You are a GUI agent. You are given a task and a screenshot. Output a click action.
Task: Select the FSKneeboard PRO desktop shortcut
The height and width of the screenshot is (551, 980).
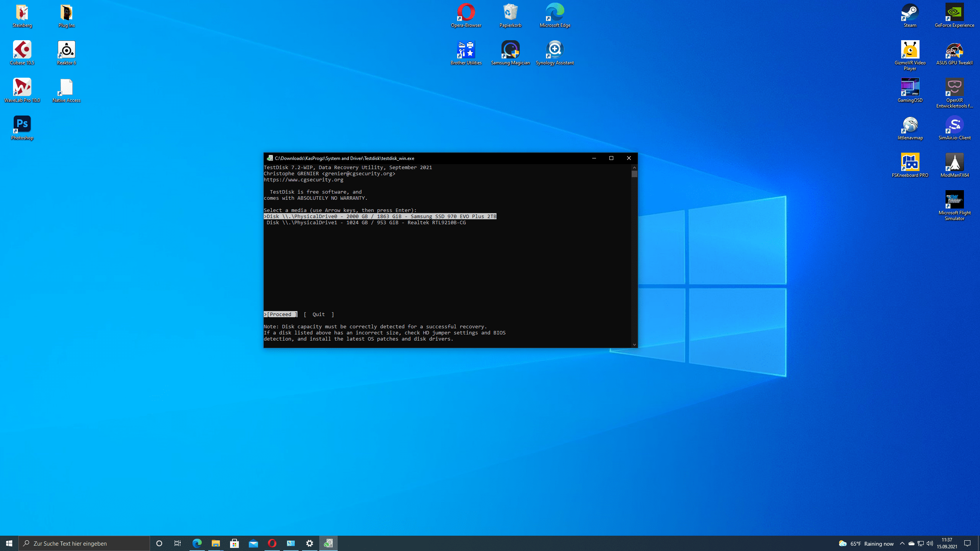pos(910,166)
